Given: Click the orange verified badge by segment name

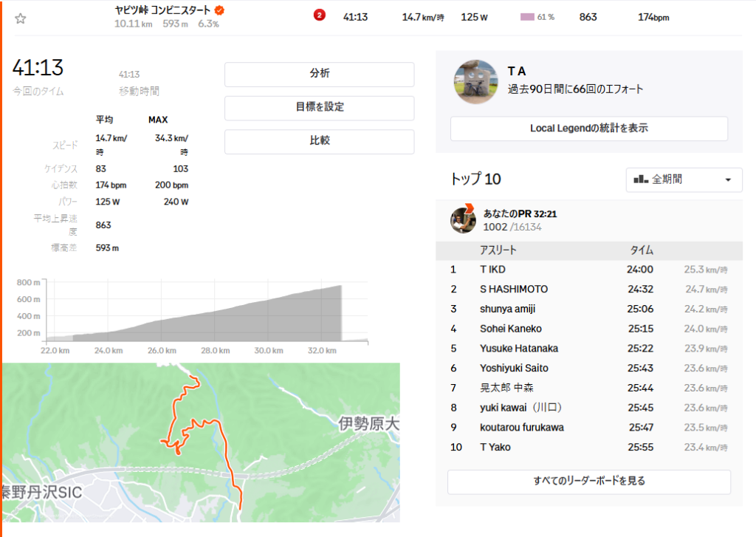Looking at the screenshot, I should pyautogui.click(x=219, y=10).
